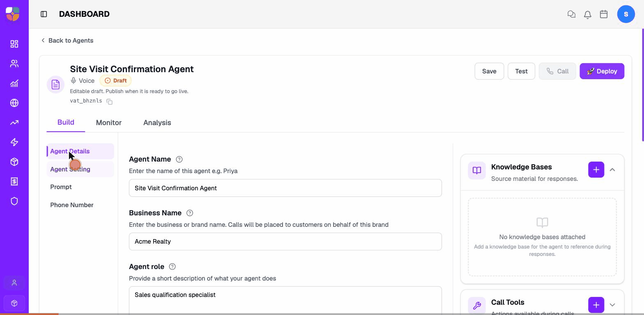Switch to the Analysis tab

tap(157, 123)
